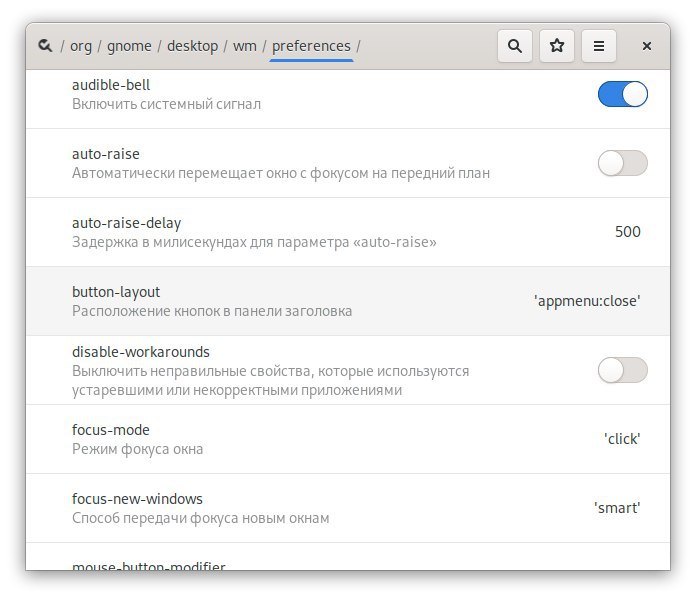Screen dimensions: 696x599
Task: Select the 'preferences' path segment
Action: point(311,46)
